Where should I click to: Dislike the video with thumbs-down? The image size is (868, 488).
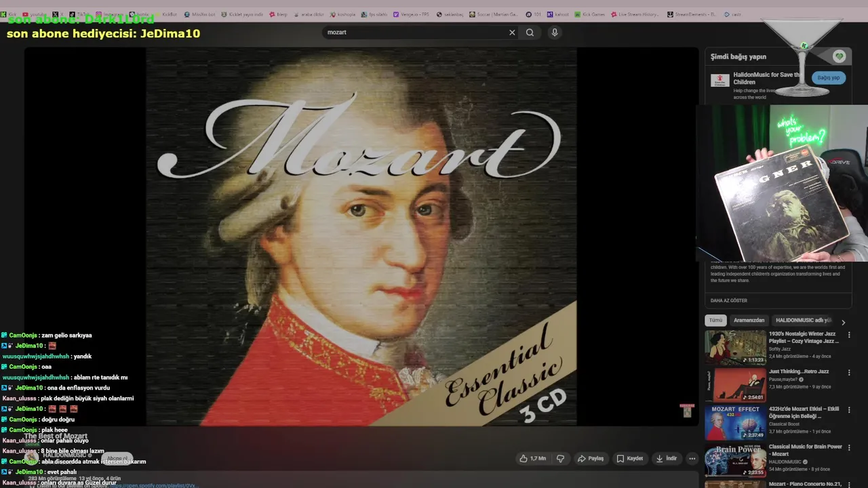[x=560, y=458]
